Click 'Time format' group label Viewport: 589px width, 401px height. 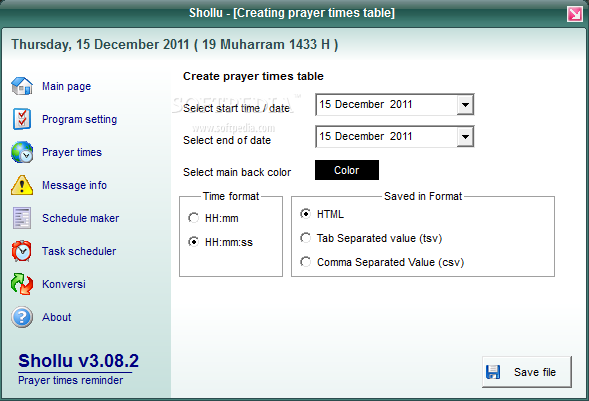coord(231,196)
